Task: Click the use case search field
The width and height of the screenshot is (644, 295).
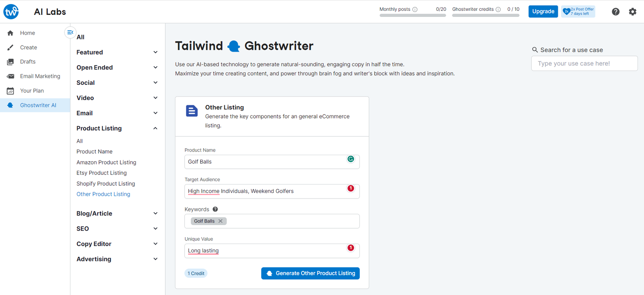Action: (x=584, y=64)
